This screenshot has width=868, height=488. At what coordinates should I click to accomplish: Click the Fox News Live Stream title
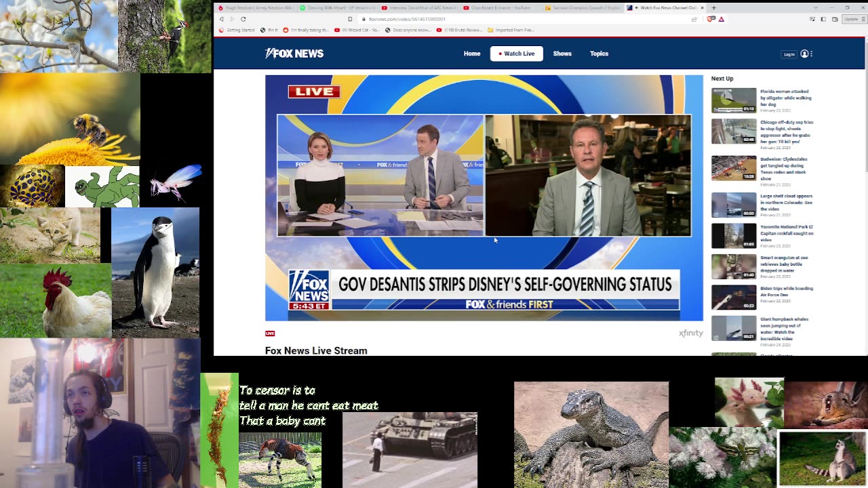click(316, 350)
